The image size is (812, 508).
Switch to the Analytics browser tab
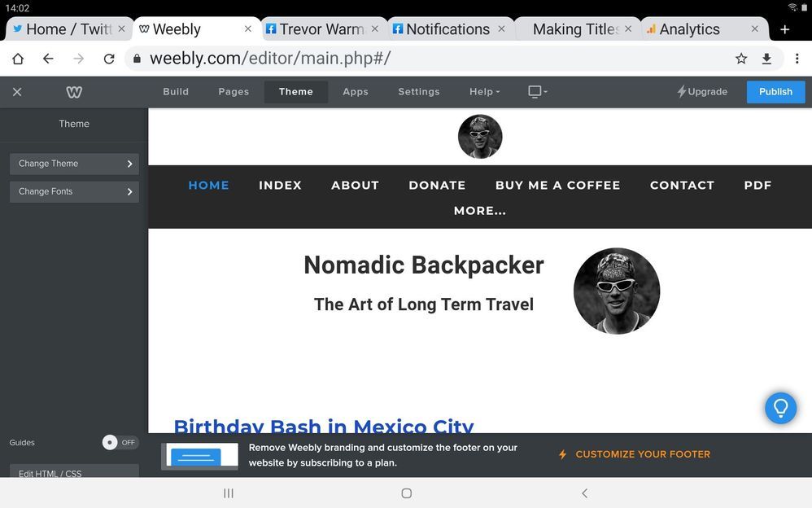click(690, 29)
